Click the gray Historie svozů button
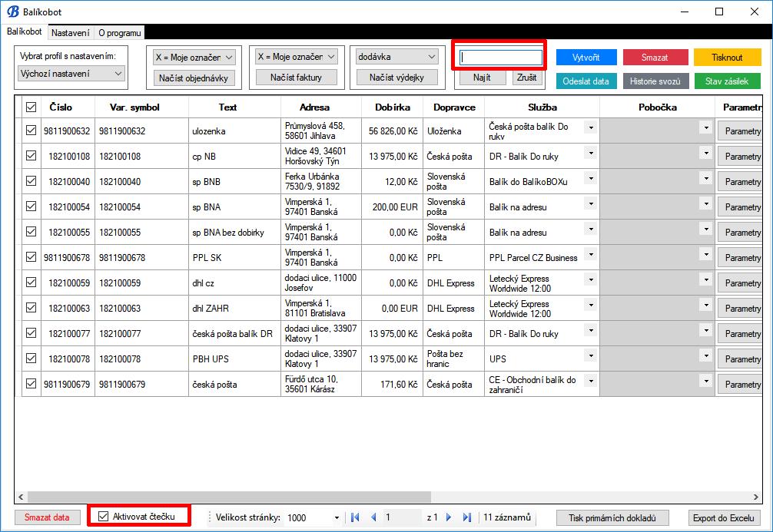 pos(655,81)
